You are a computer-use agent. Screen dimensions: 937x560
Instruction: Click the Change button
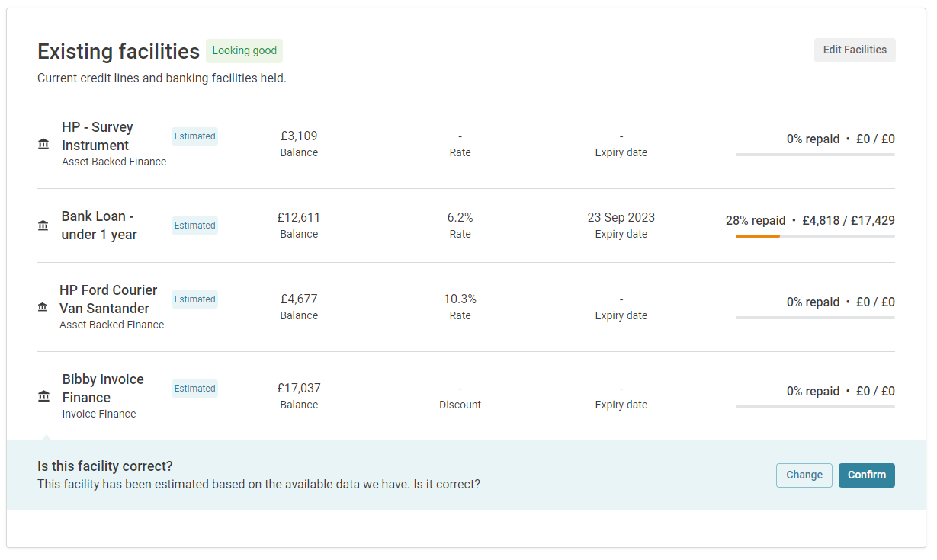pyautogui.click(x=804, y=475)
